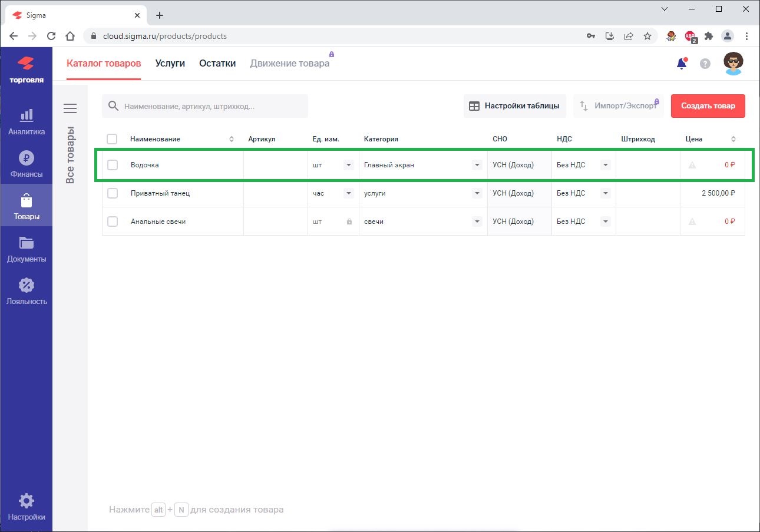Open Аналитика section in sidebar
The width and height of the screenshot is (760, 532).
tap(27, 121)
